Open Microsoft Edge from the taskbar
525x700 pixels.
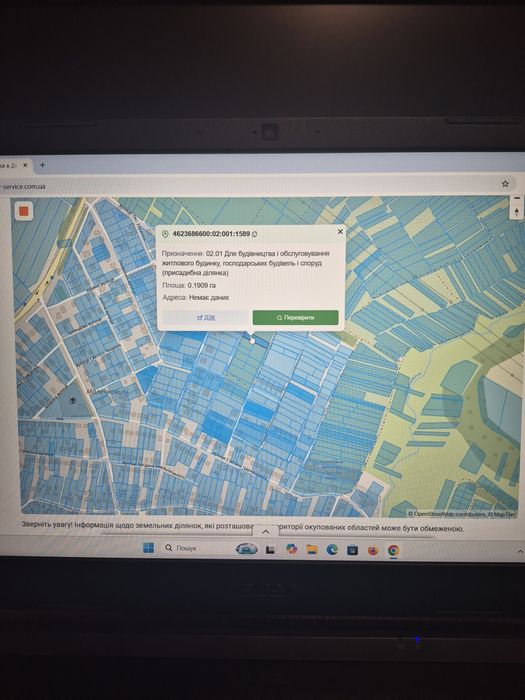332,550
